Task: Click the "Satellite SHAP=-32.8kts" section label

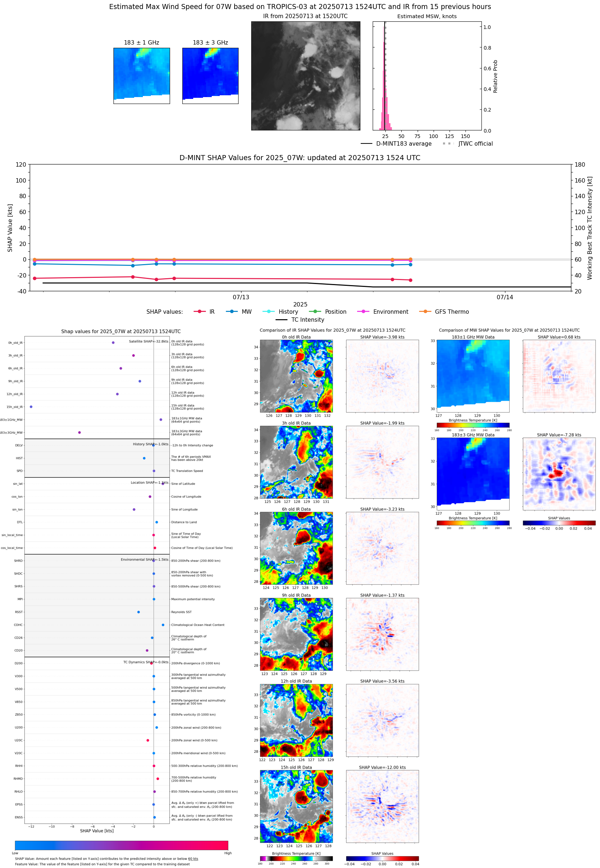Action: 149,341
